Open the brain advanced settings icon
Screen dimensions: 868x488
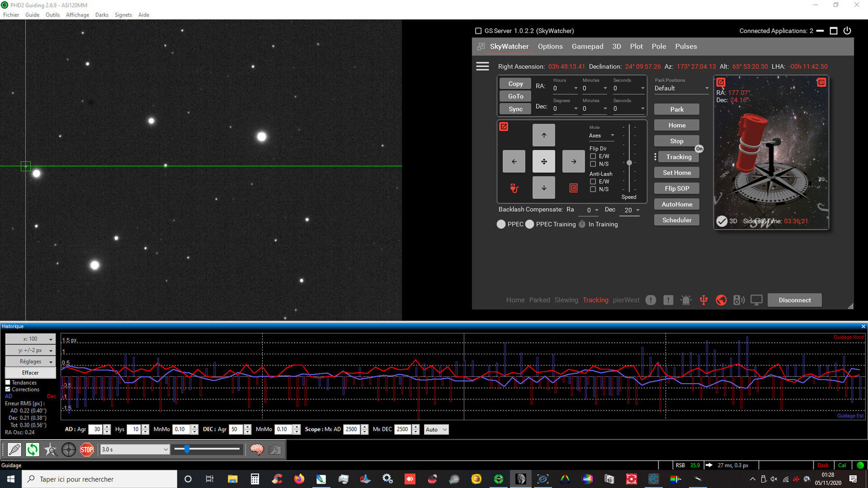click(x=257, y=449)
